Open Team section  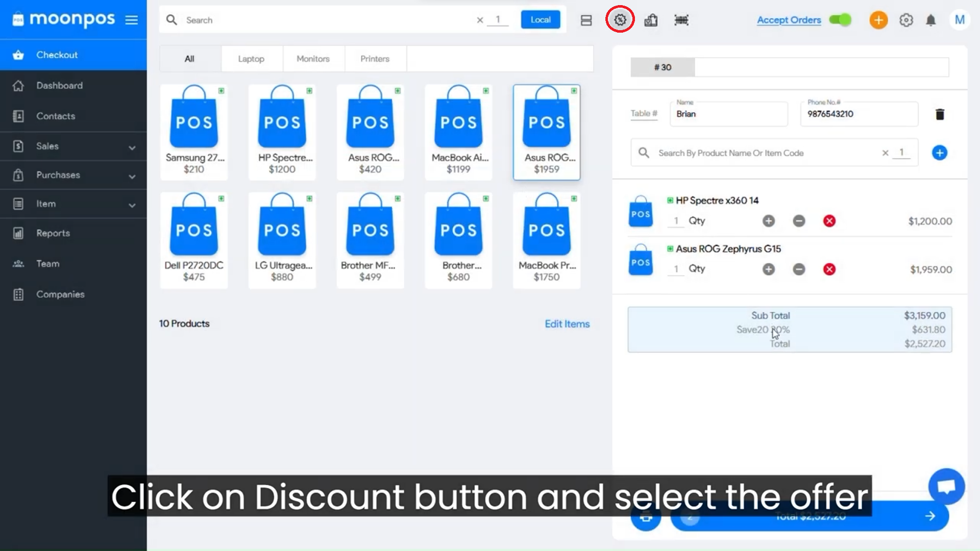(x=73, y=264)
